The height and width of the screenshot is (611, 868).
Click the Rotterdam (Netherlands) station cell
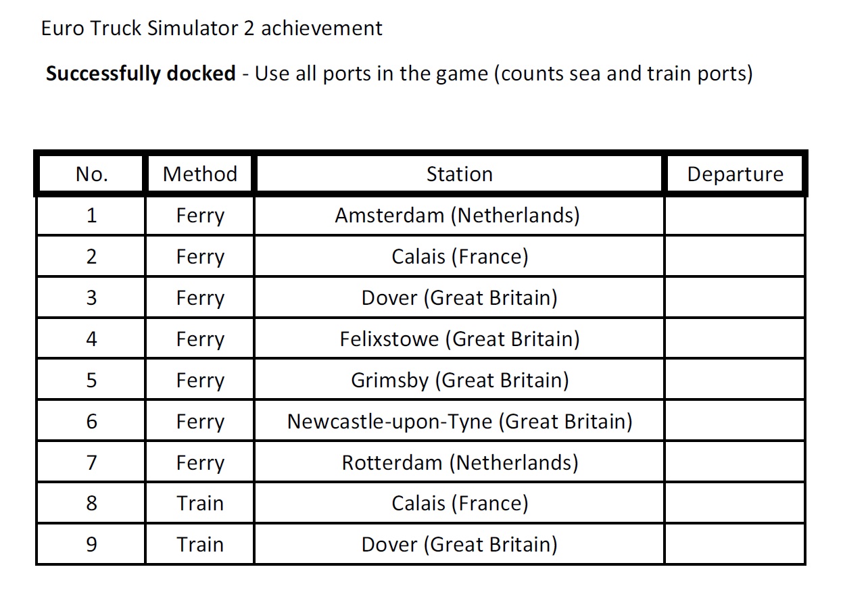[x=460, y=462]
